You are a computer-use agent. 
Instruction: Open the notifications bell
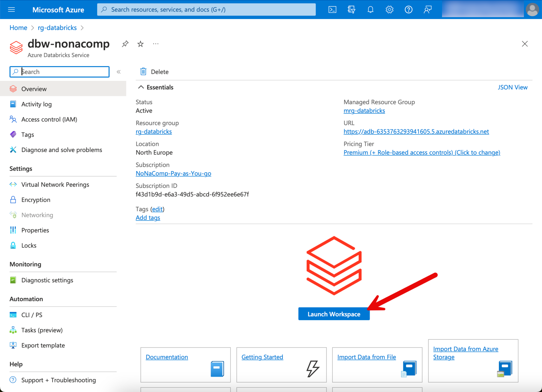[x=371, y=10]
